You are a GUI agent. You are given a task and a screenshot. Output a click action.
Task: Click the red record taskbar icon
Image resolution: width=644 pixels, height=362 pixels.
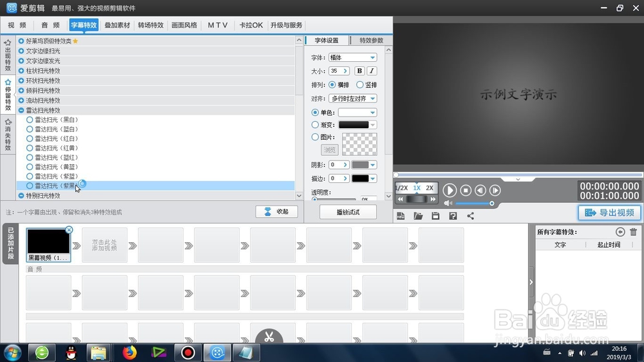(188, 352)
